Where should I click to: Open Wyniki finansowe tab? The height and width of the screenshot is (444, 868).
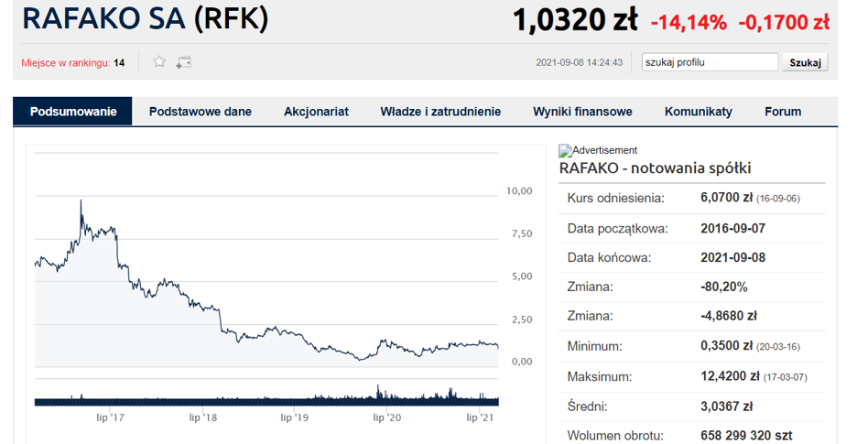pos(582,112)
